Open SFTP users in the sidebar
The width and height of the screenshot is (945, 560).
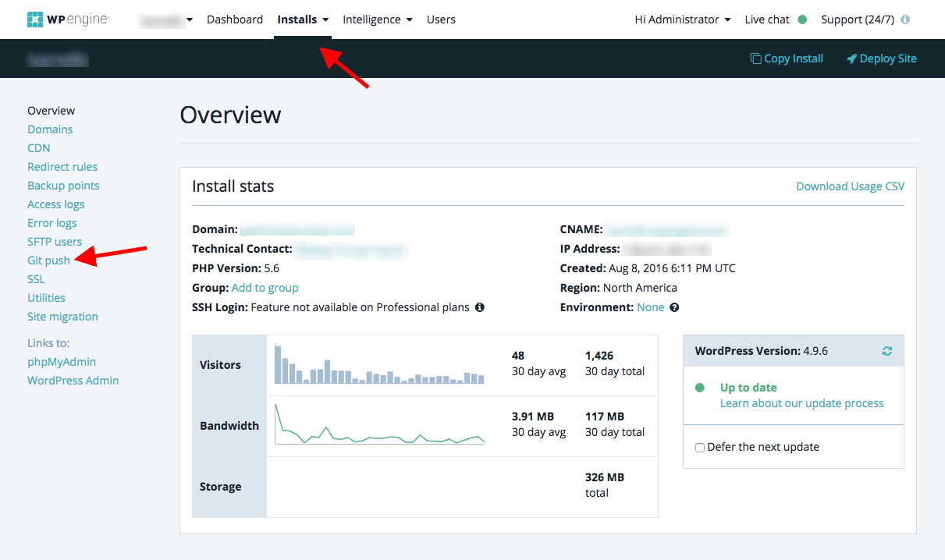click(55, 242)
